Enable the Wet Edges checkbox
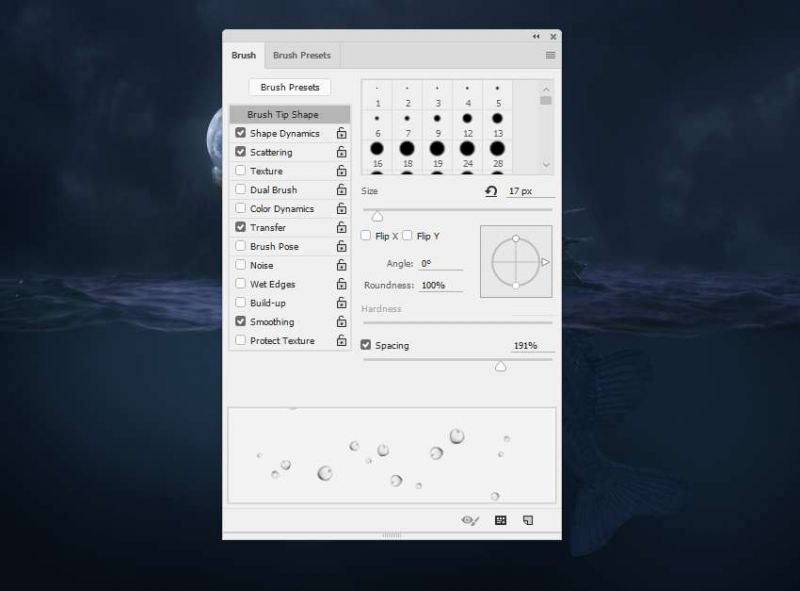Image resolution: width=800 pixels, height=591 pixels. coord(240,284)
